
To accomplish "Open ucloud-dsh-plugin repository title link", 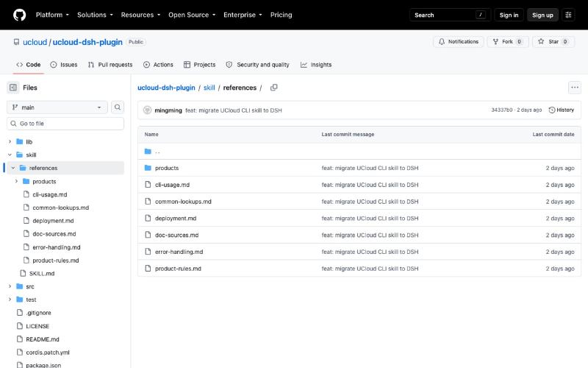I will tap(87, 42).
